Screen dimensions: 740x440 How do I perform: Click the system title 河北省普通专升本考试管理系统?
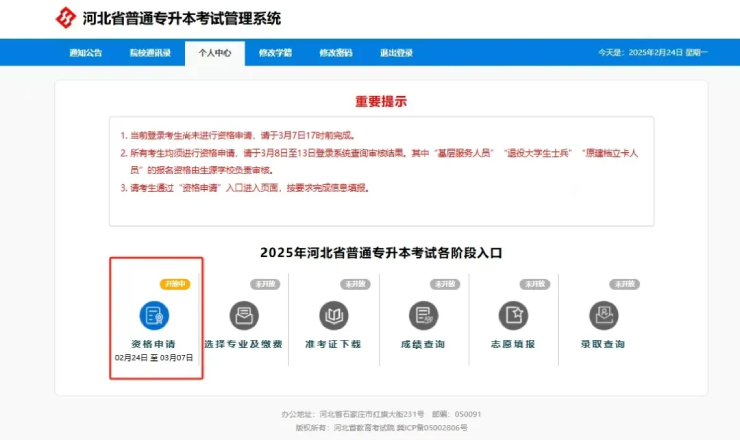click(x=184, y=19)
